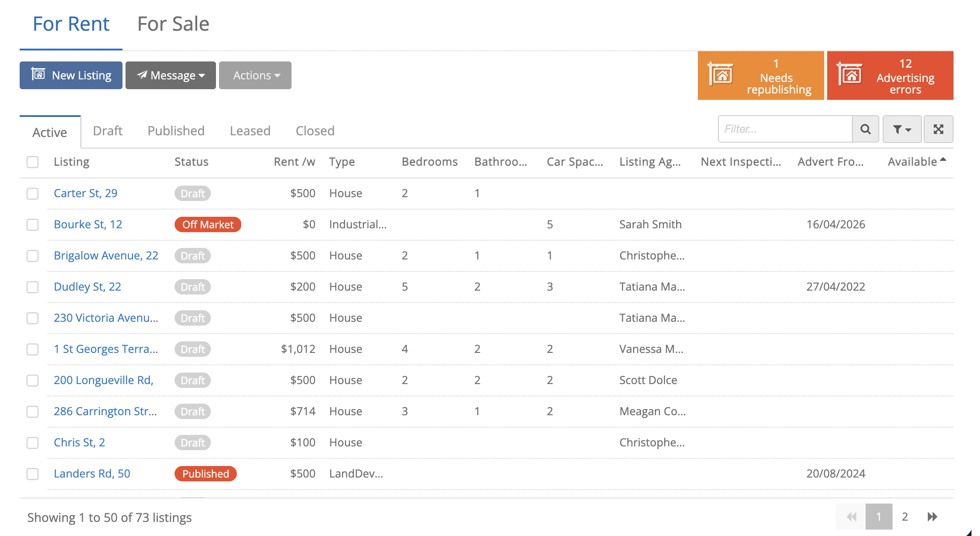Select the Chris St, 2 checkbox

tap(32, 443)
